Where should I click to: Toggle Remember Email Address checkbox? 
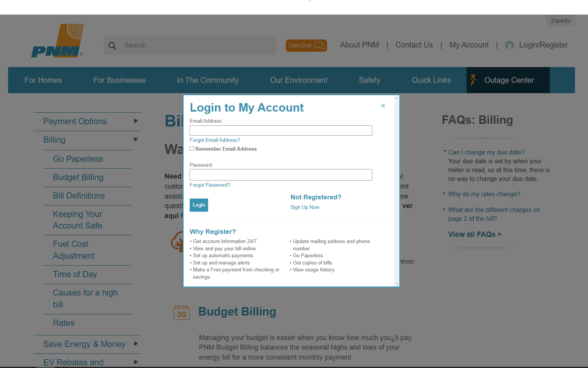[192, 149]
